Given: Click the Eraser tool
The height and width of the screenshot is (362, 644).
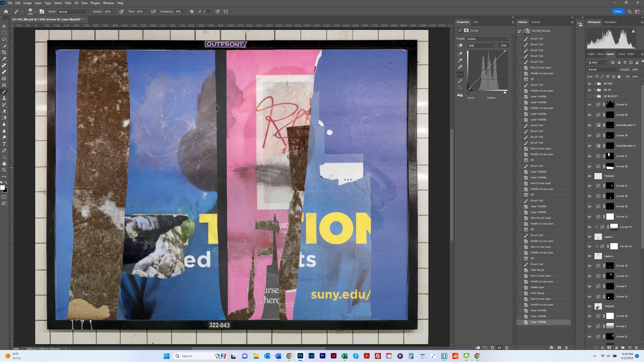Looking at the screenshot, I should tap(4, 111).
